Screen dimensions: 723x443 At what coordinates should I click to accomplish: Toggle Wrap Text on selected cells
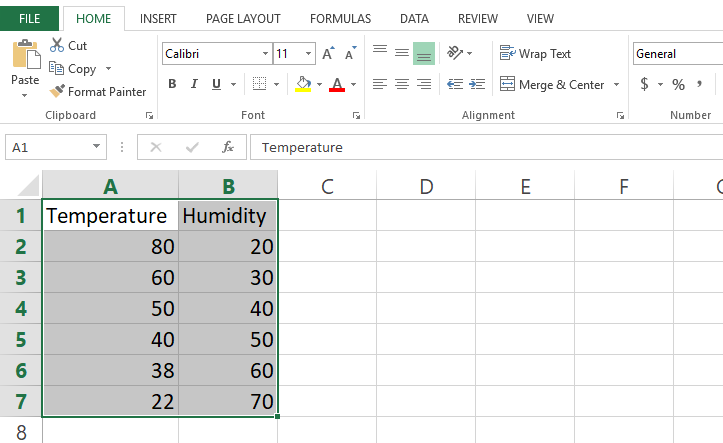coord(535,54)
